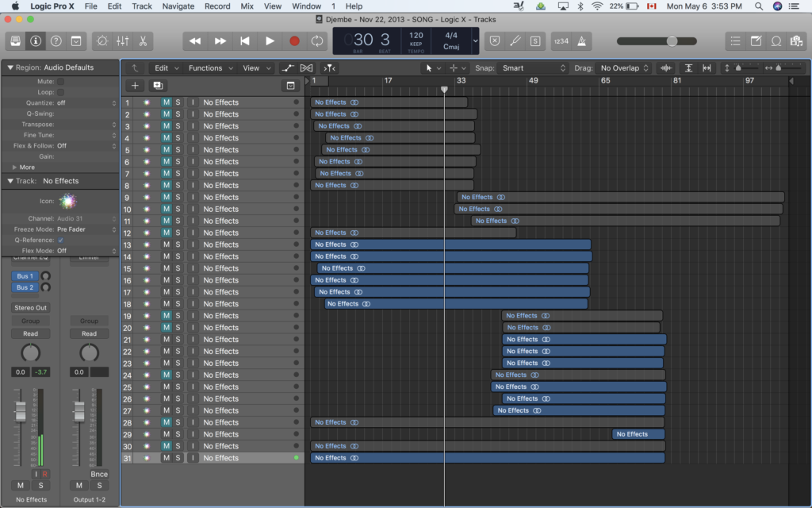Open the Functions menu in the Tracks area
This screenshot has height=508, width=812.
[x=209, y=68]
